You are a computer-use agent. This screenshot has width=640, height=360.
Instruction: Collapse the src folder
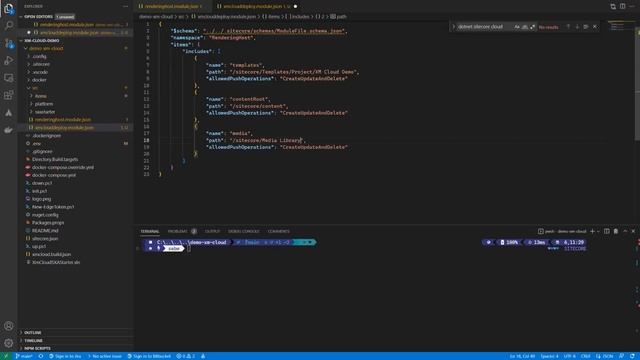coord(35,88)
